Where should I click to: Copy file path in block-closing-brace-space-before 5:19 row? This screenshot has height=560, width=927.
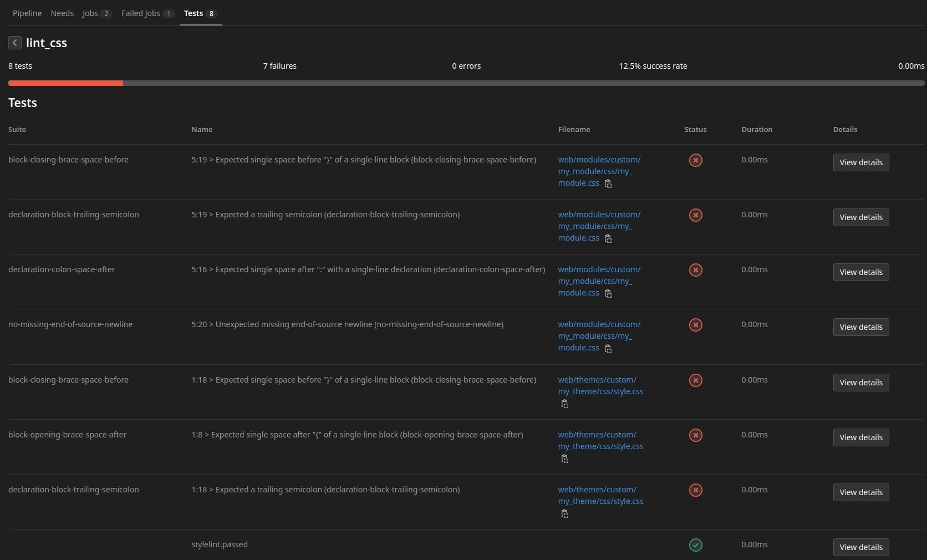point(608,184)
